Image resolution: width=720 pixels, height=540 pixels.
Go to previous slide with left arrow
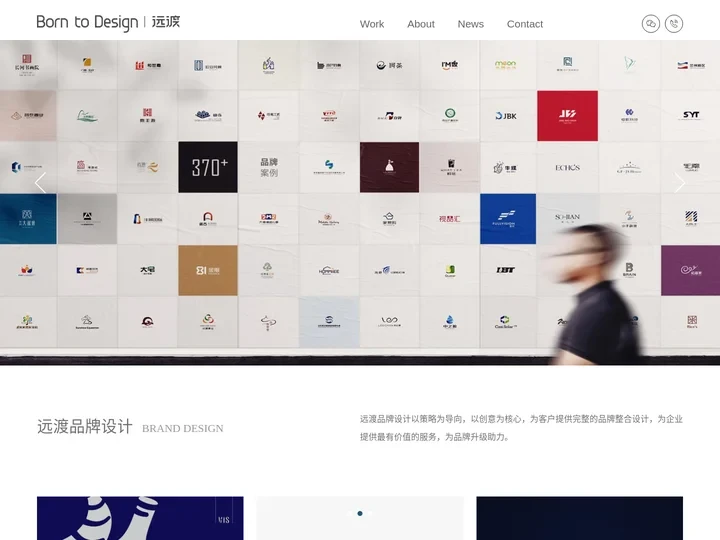click(40, 183)
